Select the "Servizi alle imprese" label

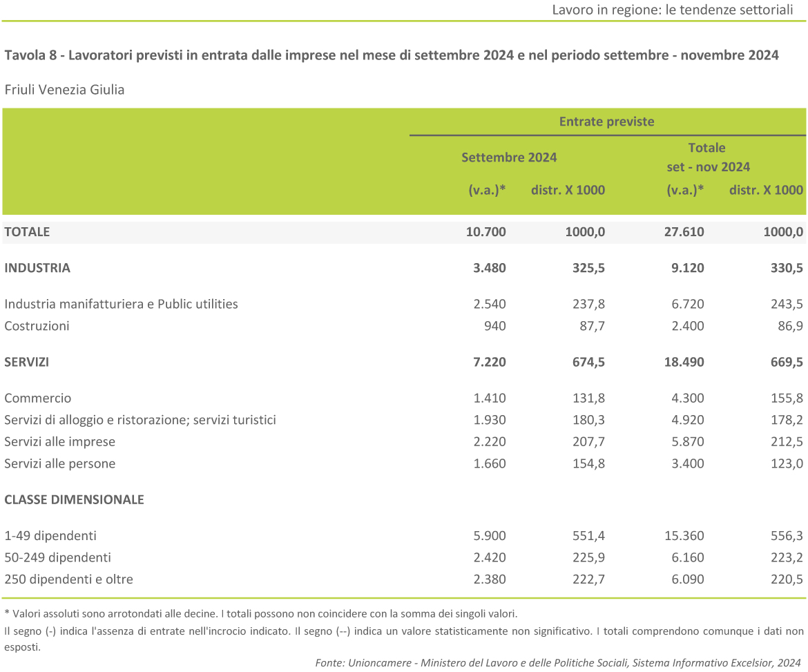point(60,441)
